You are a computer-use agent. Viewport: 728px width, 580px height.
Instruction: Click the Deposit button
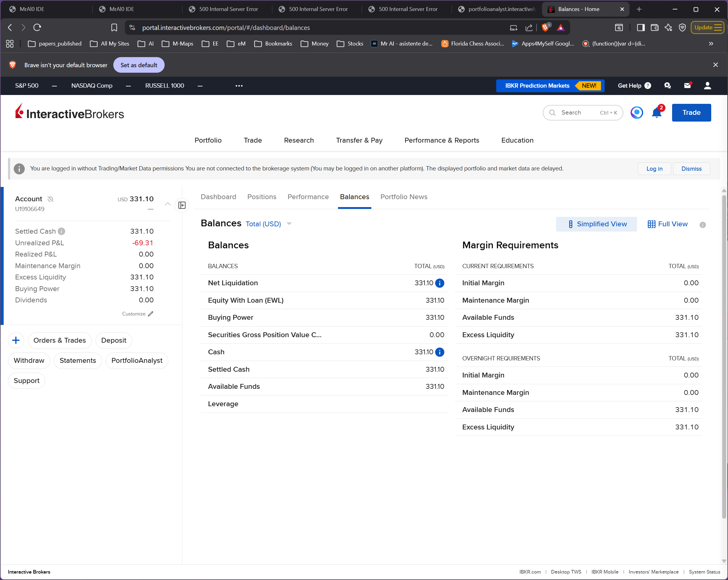114,340
